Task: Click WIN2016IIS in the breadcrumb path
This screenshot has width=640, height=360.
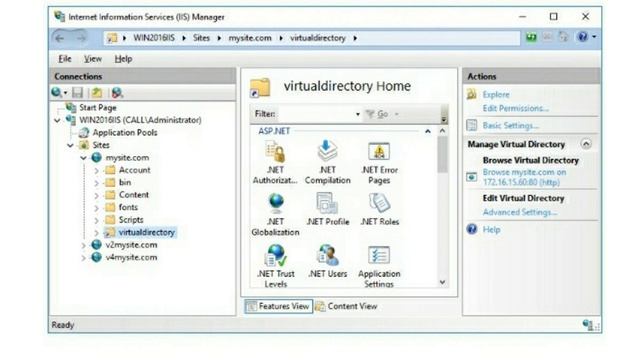Action: (x=154, y=38)
